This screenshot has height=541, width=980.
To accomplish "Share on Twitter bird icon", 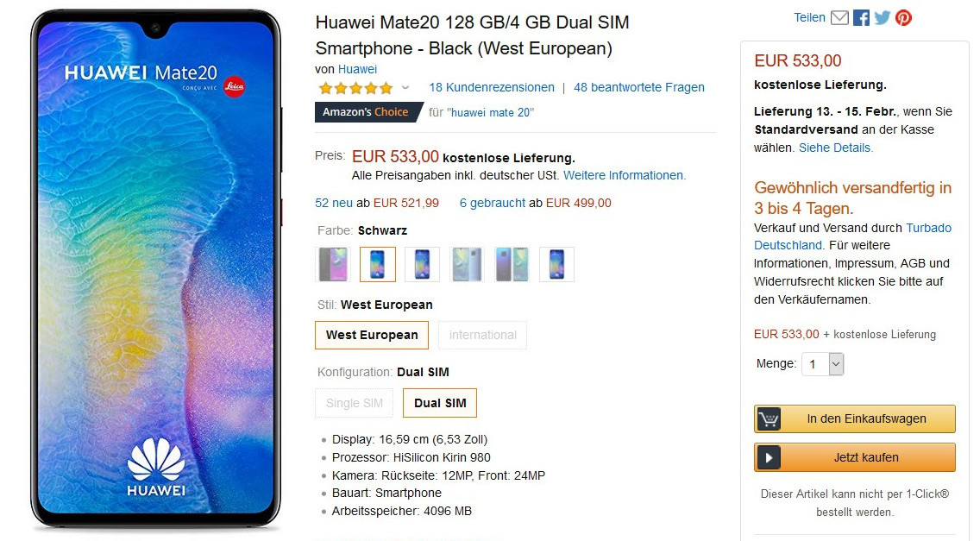I will (x=883, y=17).
